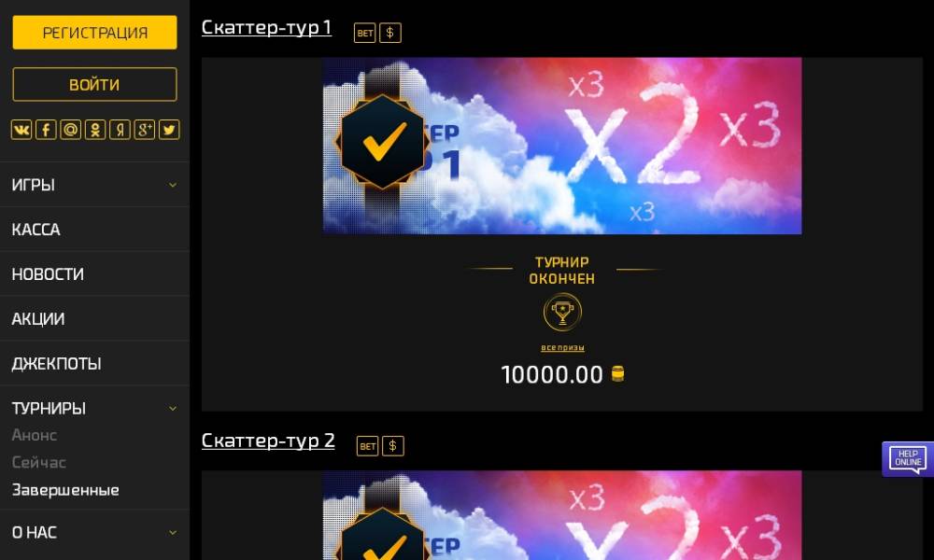Screen dimensions: 934x560
Task: Click the BET icon next to Скаттер-тур 1
Action: click(364, 33)
